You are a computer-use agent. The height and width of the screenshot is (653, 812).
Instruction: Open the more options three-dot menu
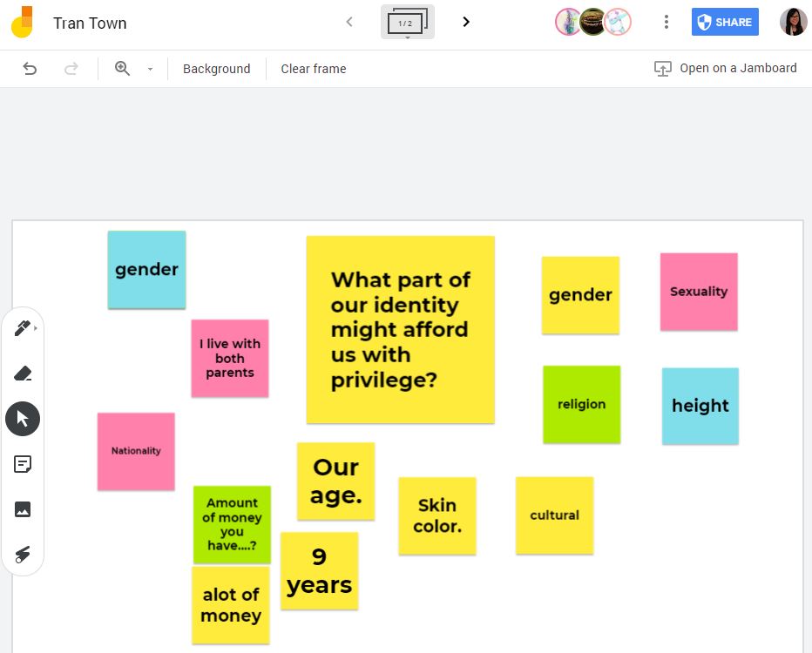tap(666, 22)
